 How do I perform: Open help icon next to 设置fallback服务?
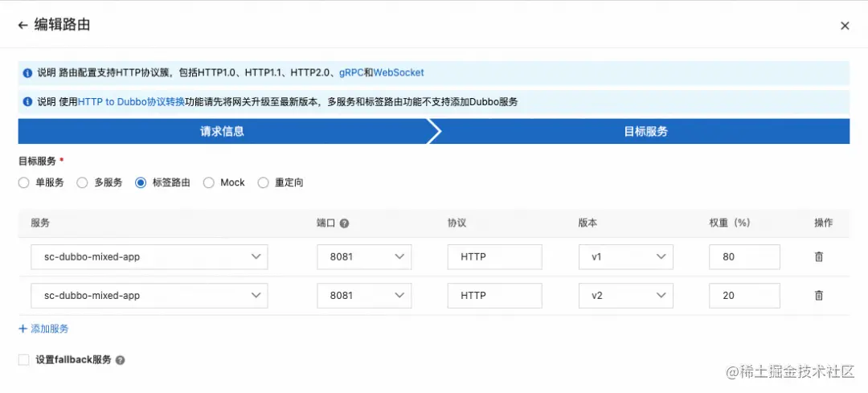click(x=120, y=360)
